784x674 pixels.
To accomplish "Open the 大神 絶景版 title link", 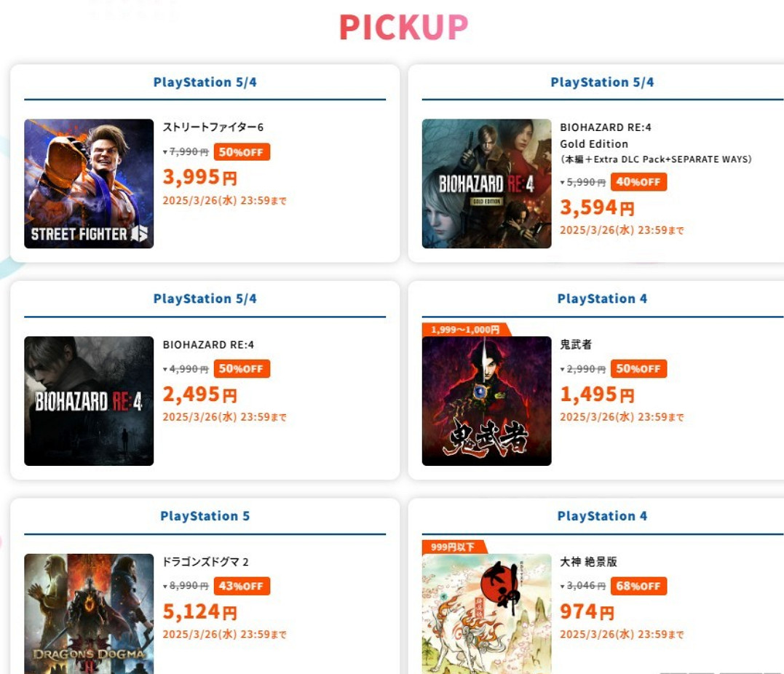I will click(x=588, y=562).
